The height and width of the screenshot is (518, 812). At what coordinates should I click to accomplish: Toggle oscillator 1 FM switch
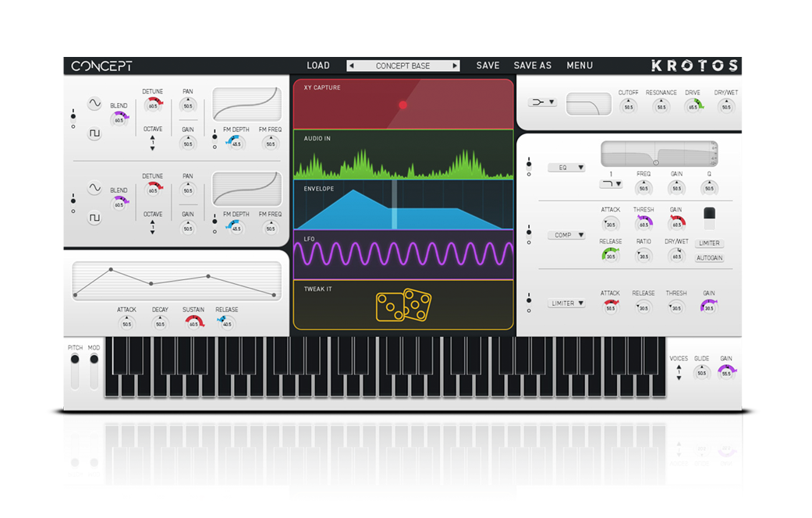(x=215, y=140)
